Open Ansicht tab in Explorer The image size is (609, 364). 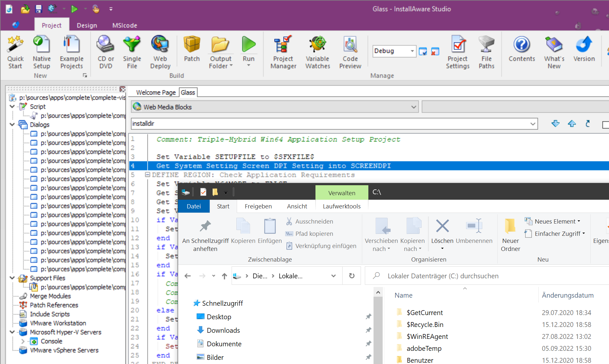click(297, 206)
